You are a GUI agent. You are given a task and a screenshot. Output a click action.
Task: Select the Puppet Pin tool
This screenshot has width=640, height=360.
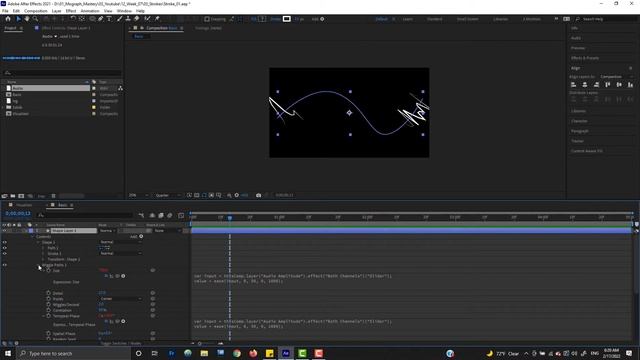click(157, 19)
